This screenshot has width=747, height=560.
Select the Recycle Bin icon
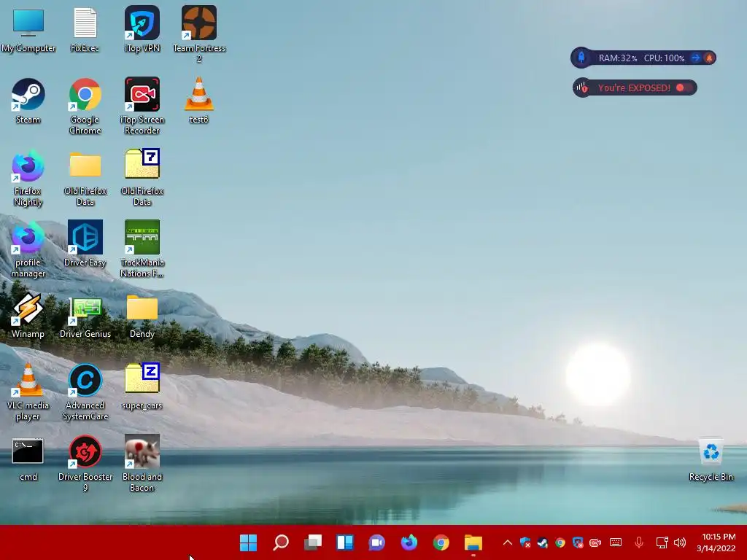(711, 459)
